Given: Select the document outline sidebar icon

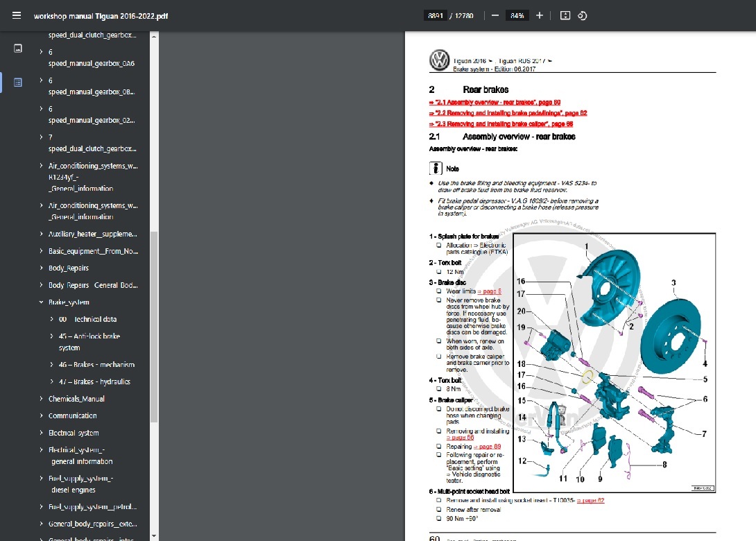Looking at the screenshot, I should click(x=18, y=83).
